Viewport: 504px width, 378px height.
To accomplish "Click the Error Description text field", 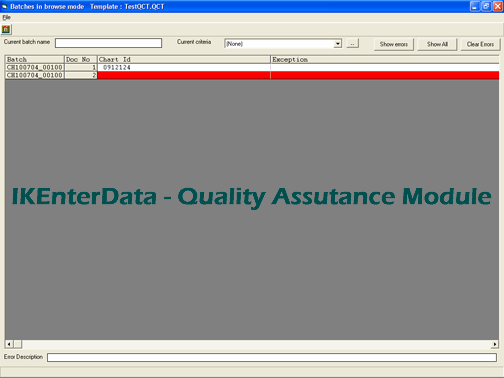I will click(272, 357).
